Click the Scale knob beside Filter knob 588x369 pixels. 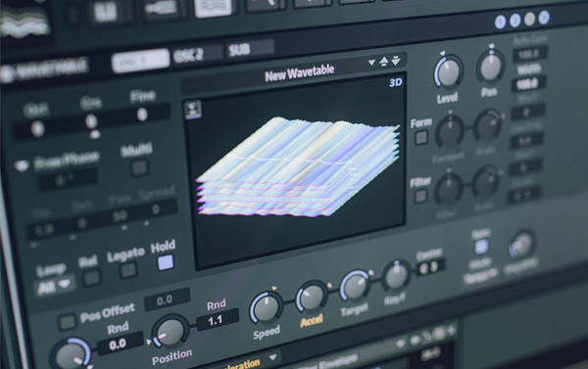point(486,182)
